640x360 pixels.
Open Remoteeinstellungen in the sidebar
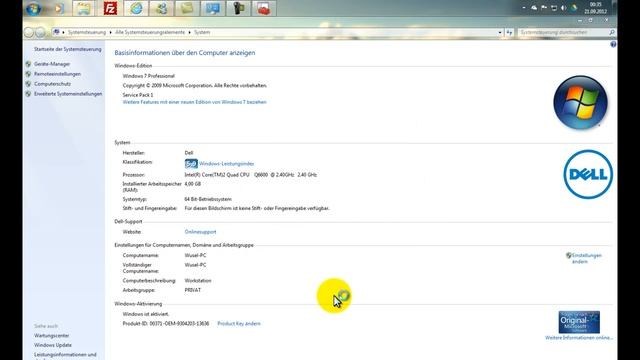[x=57, y=74]
